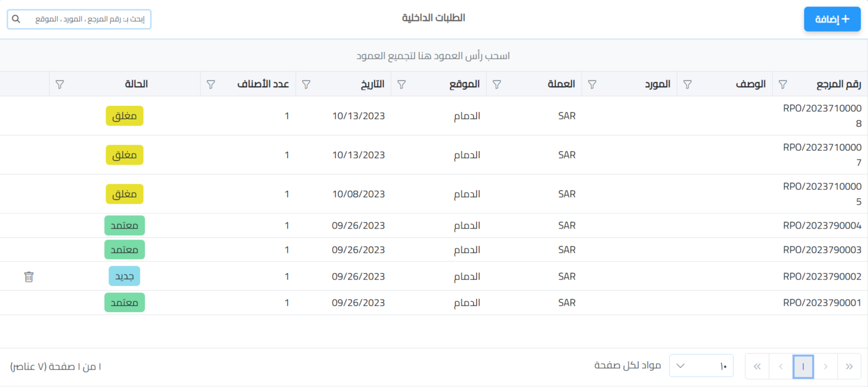Click the filter icon for الموقع column
868x387 pixels.
[401, 84]
